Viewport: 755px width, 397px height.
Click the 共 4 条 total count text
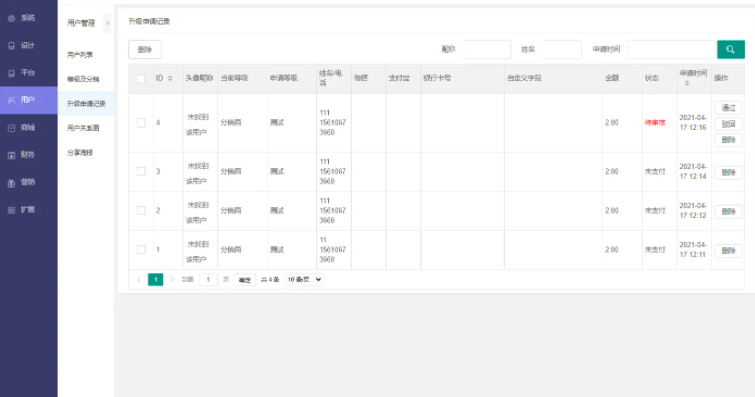(x=270, y=279)
